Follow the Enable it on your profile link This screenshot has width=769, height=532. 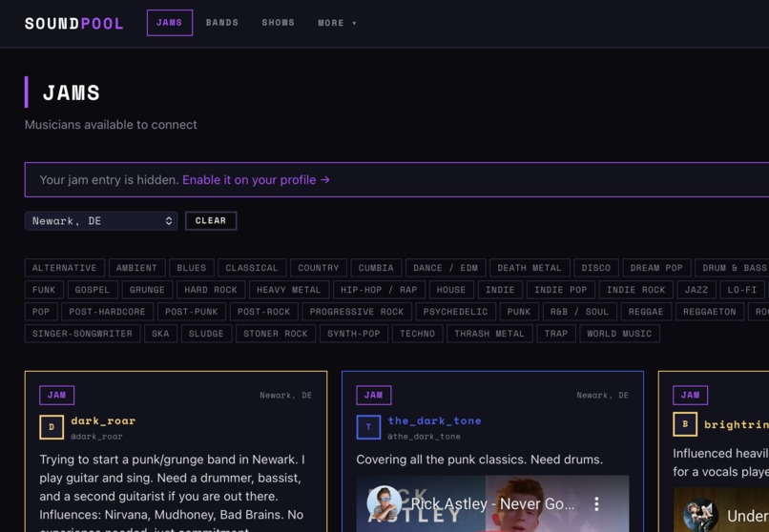[x=256, y=180]
